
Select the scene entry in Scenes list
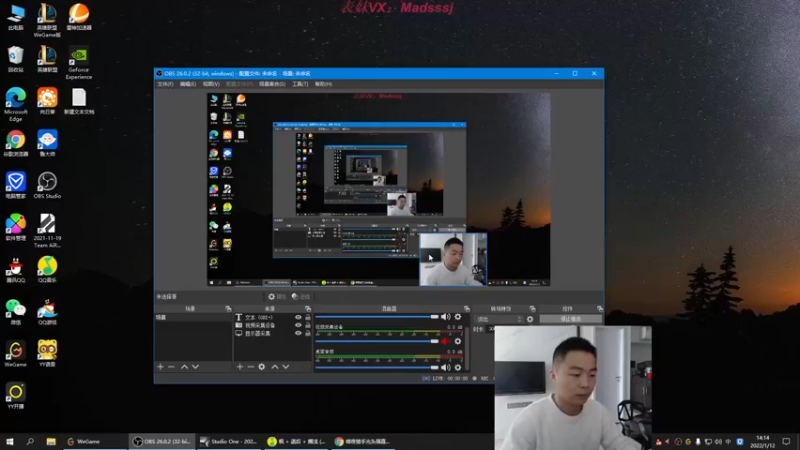193,317
